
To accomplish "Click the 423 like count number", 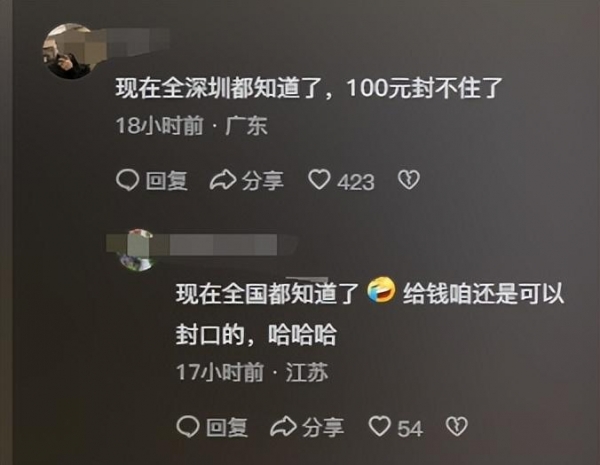I will click(x=355, y=182).
